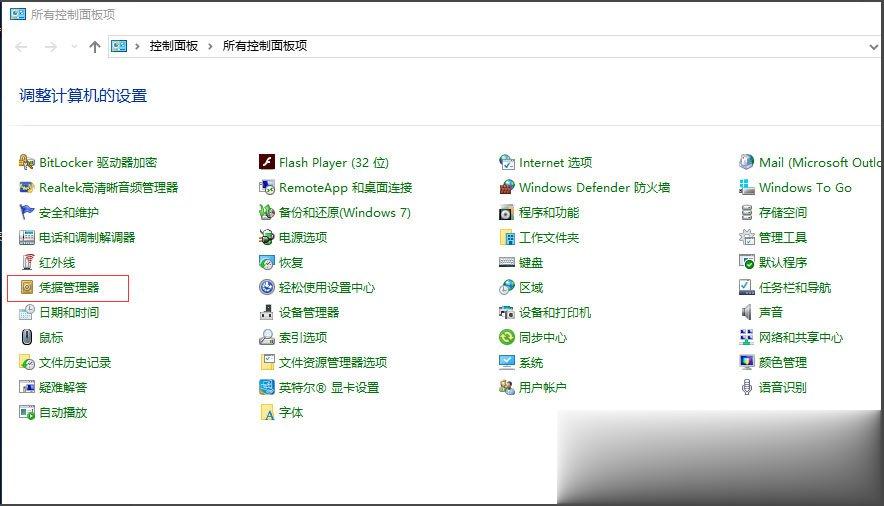The height and width of the screenshot is (506, 884).
Task: Click the 电话和调制解调器 icon
Action: 26,237
